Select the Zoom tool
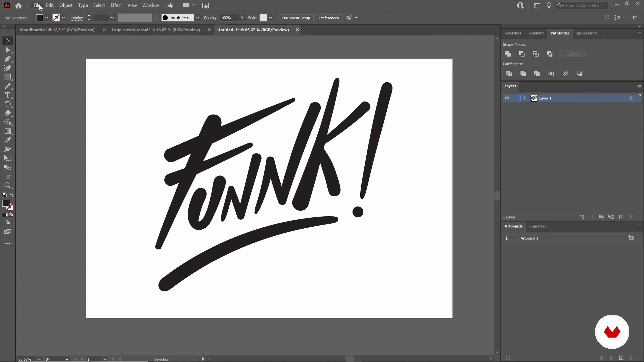The height and width of the screenshot is (362, 644). pos(8,186)
